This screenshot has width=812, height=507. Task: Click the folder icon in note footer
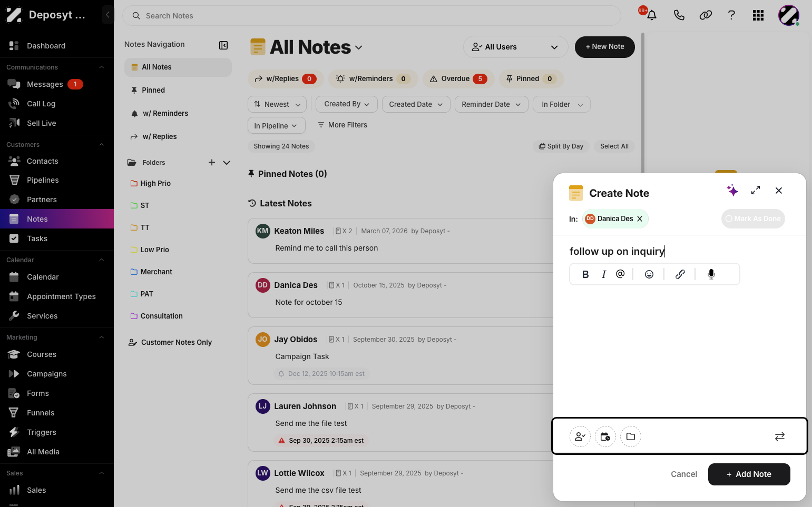pyautogui.click(x=631, y=436)
